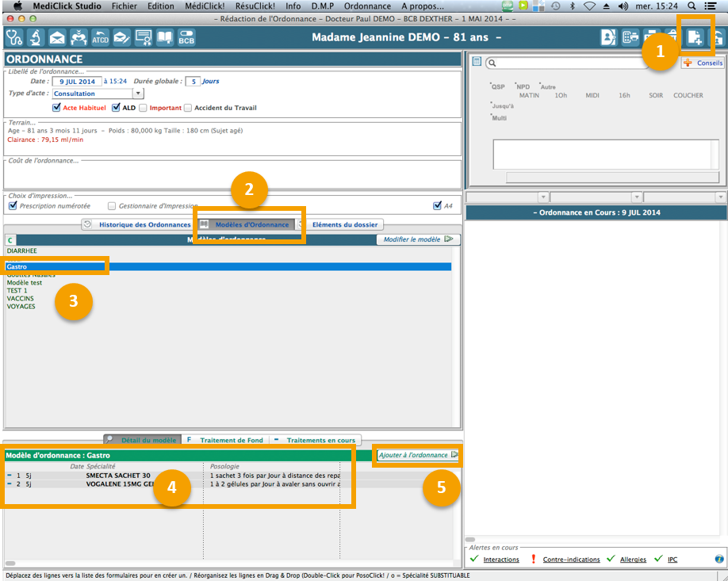Click the stethoscope consultation icon
Viewport: 728px width, 581px height.
[14, 37]
